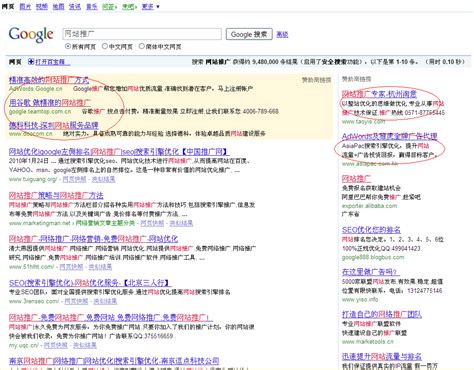Open the 高级 search link
This screenshot has height=370, width=474.
pos(282,34)
